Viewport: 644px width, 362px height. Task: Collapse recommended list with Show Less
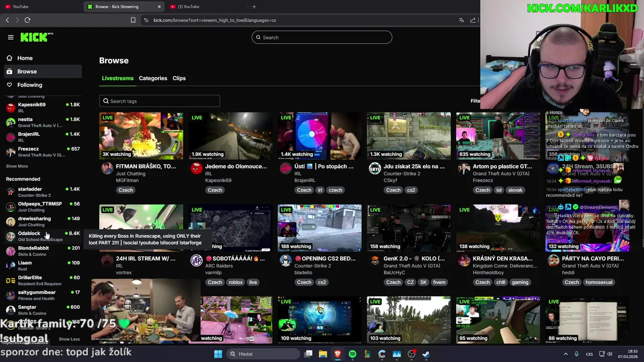tap(69, 339)
